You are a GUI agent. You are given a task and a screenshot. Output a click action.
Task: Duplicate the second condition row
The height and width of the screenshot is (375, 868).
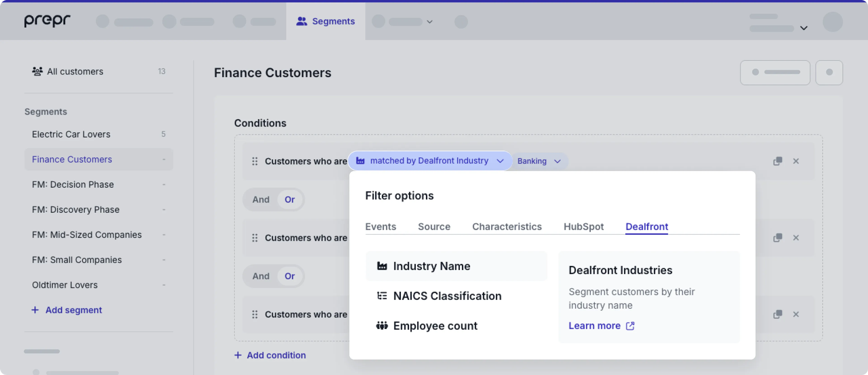(777, 238)
